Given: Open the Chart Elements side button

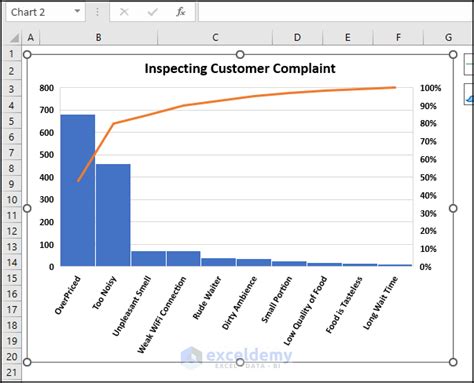Looking at the screenshot, I should [469, 64].
